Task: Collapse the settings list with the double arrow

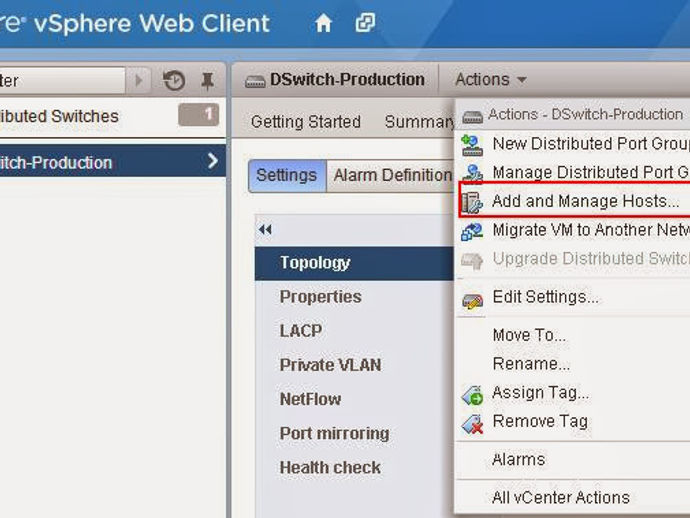Action: [265, 229]
